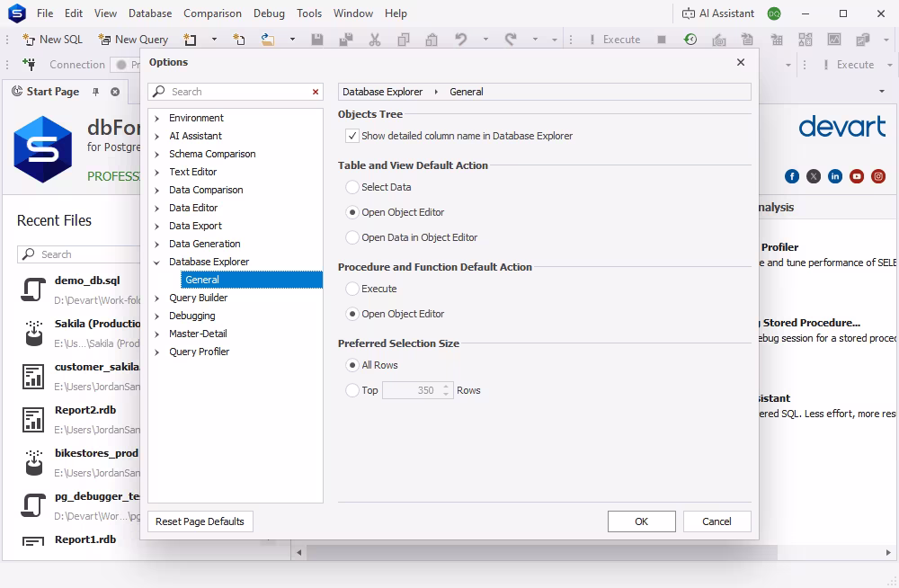Click the Options search input field
This screenshot has width=899, height=588.
(235, 92)
